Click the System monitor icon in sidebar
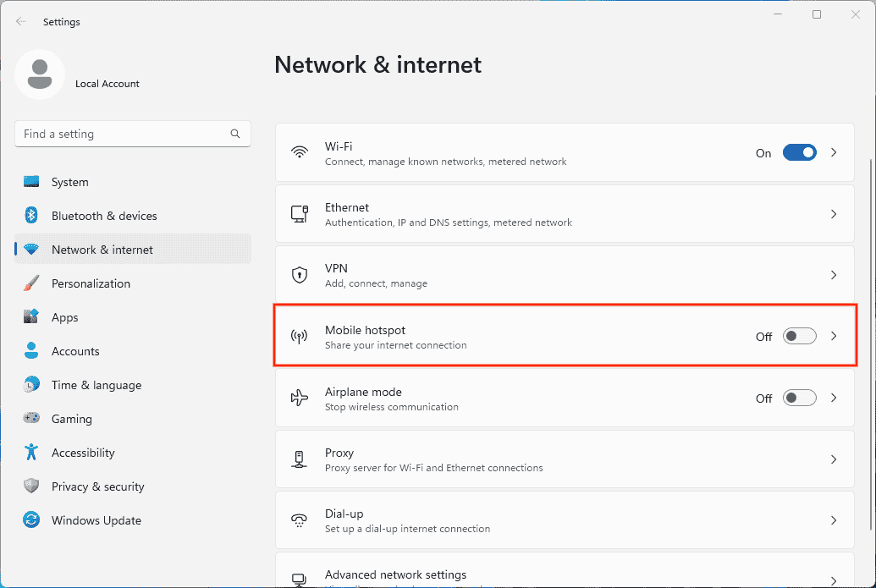Viewport: 876px width, 588px height. click(x=31, y=182)
